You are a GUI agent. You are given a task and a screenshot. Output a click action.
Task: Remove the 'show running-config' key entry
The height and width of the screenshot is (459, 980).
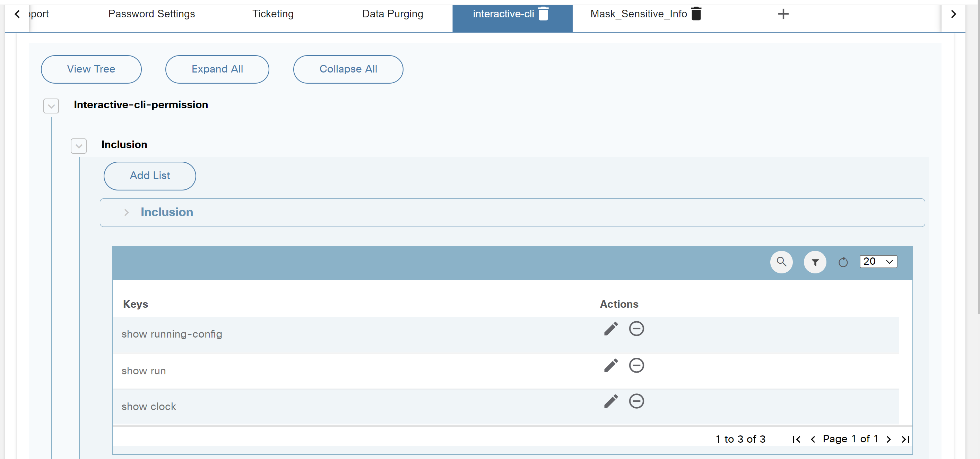click(x=636, y=329)
